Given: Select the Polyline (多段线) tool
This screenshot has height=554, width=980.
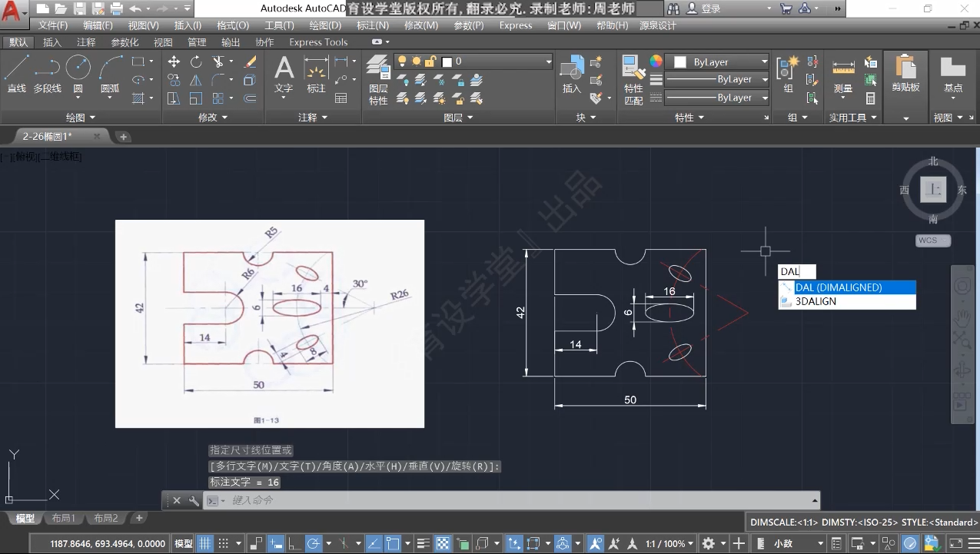Looking at the screenshot, I should coord(47,74).
